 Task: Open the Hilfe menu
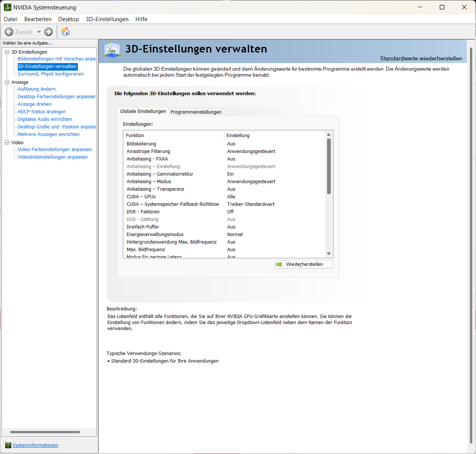[x=141, y=19]
